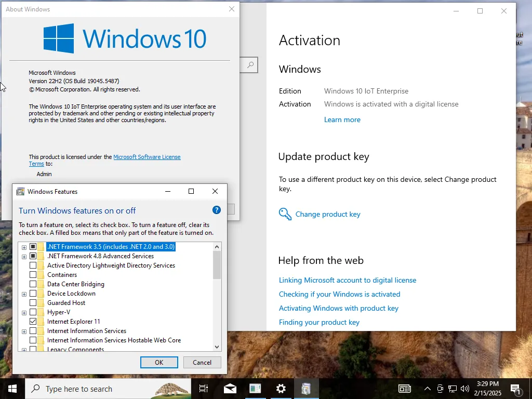Screen dimensions: 532x399
Task: Click the folder icon beside Containers
Action: click(41, 274)
